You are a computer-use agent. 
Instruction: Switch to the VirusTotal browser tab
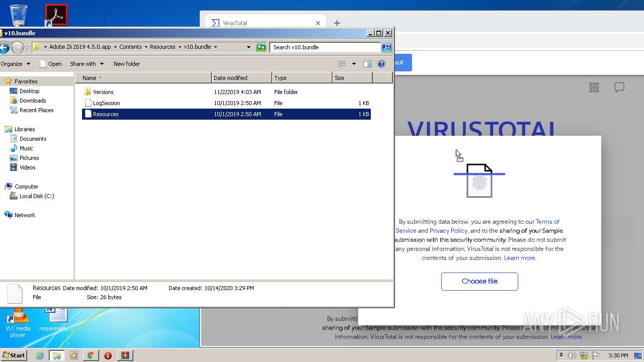coord(266,23)
